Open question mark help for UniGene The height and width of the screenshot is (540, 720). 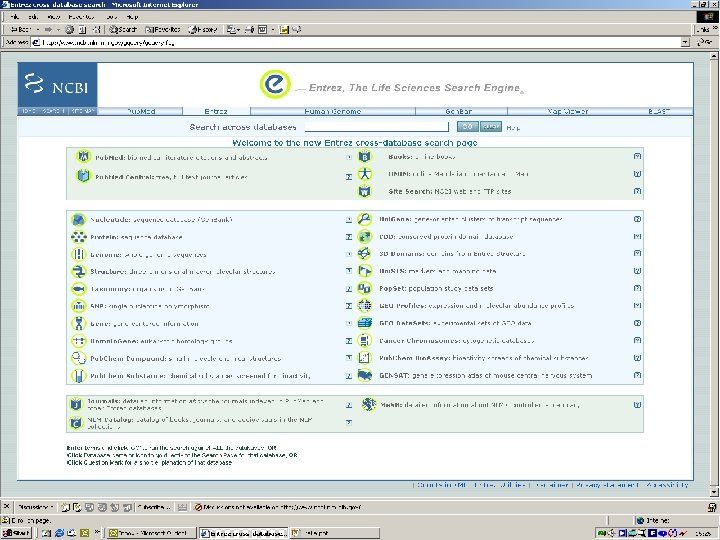pos(637,219)
